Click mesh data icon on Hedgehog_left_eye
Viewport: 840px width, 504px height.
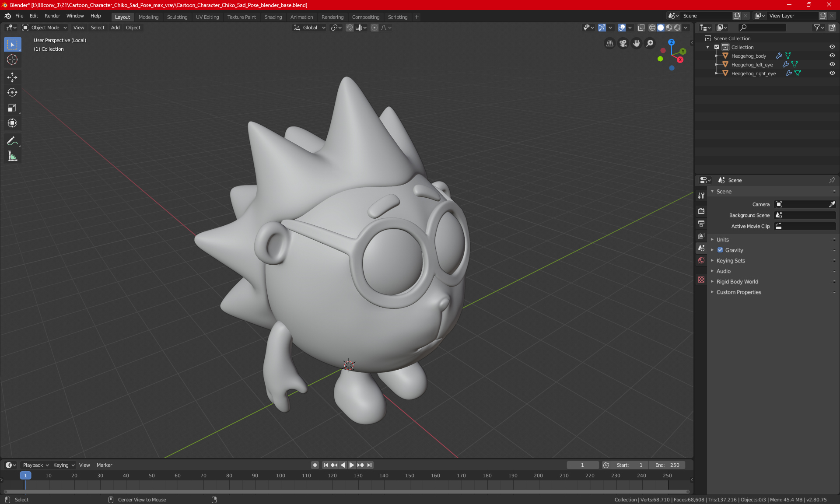[794, 65]
